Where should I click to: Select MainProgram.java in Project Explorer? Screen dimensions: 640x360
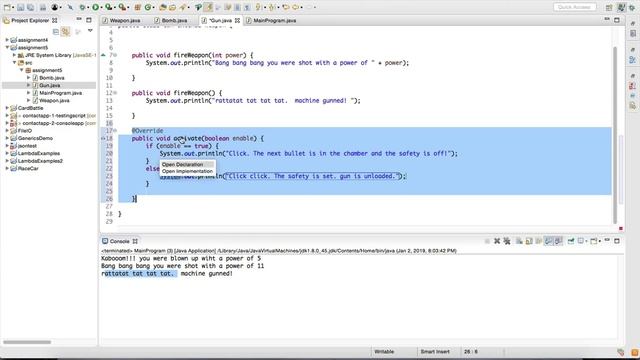[x=60, y=93]
